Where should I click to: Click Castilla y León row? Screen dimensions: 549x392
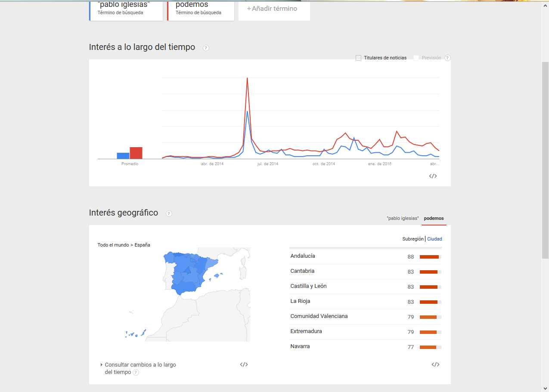click(x=366, y=287)
